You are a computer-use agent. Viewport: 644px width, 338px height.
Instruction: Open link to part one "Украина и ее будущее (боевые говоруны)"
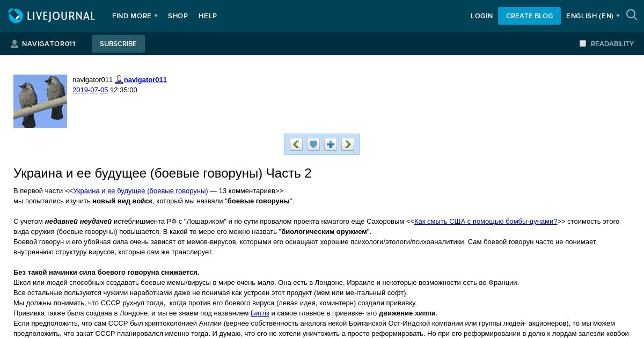(141, 190)
